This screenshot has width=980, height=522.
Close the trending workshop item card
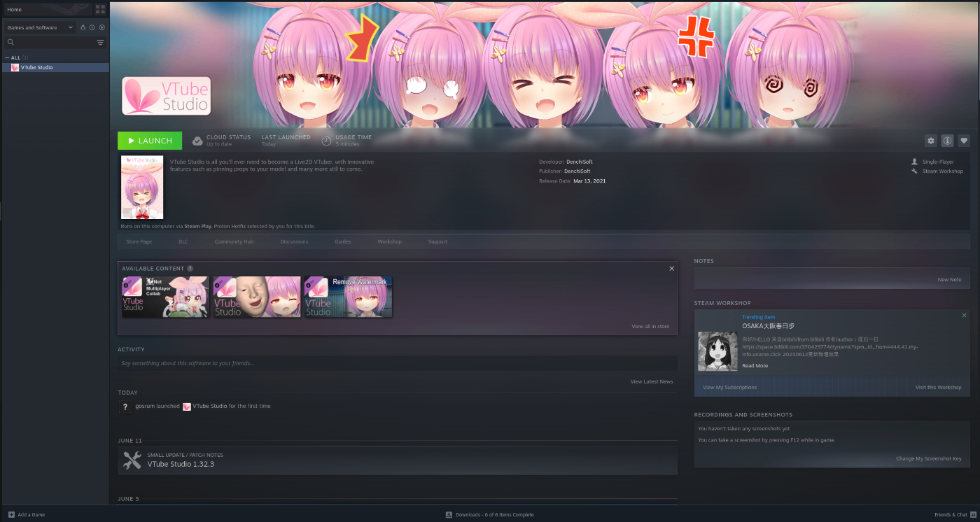coord(964,316)
